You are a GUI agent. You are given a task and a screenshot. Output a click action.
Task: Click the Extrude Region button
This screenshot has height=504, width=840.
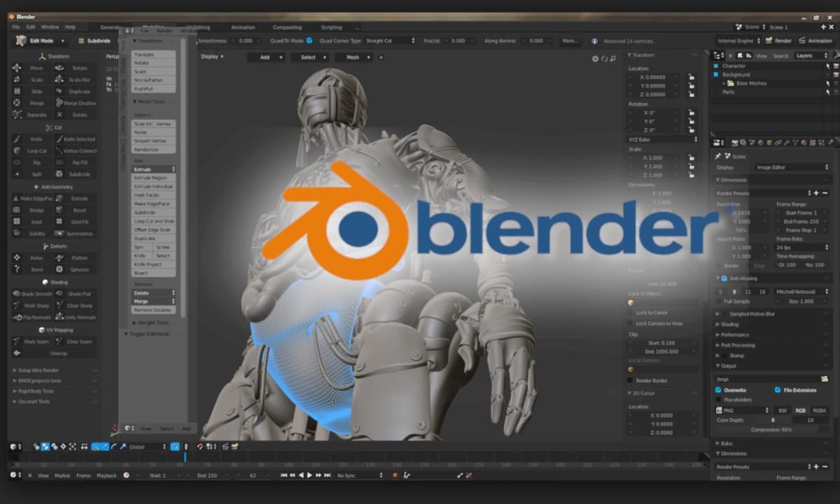pyautogui.click(x=151, y=178)
